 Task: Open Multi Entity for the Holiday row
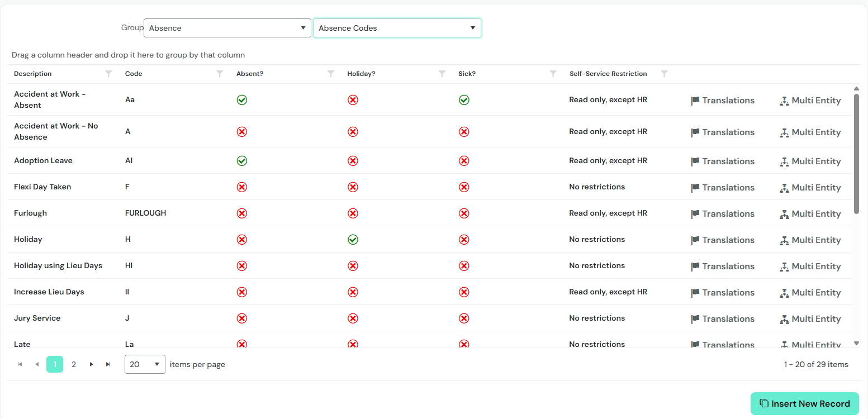(x=810, y=240)
